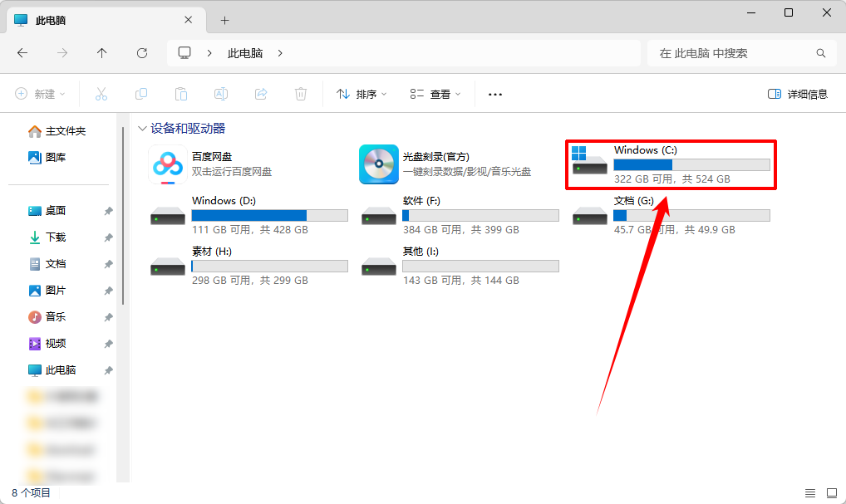Click the Copy toolbar icon
This screenshot has width=846, height=504.
[x=140, y=95]
